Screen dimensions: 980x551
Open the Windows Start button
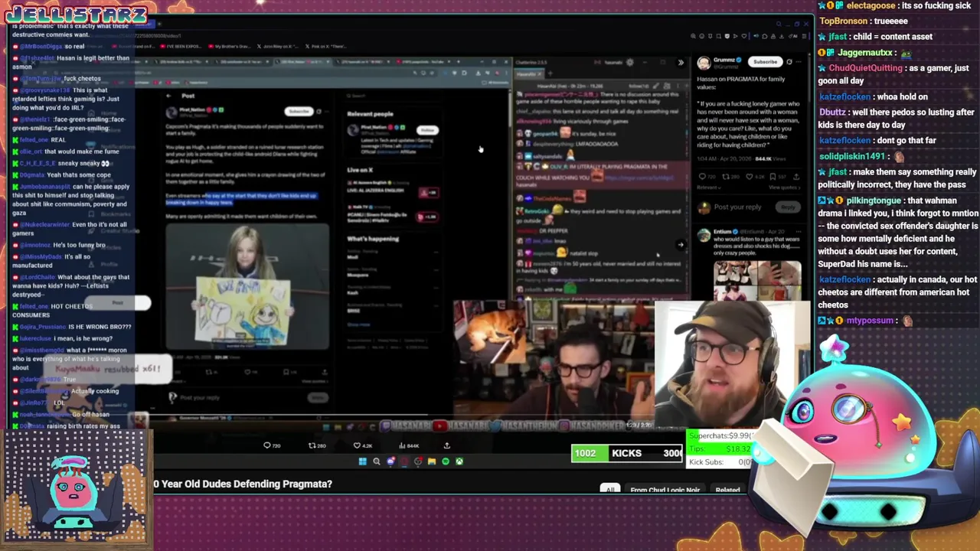[x=362, y=461]
